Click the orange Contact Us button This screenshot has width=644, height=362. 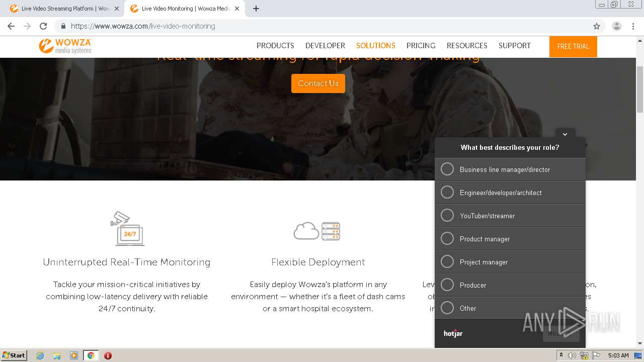coord(318,83)
